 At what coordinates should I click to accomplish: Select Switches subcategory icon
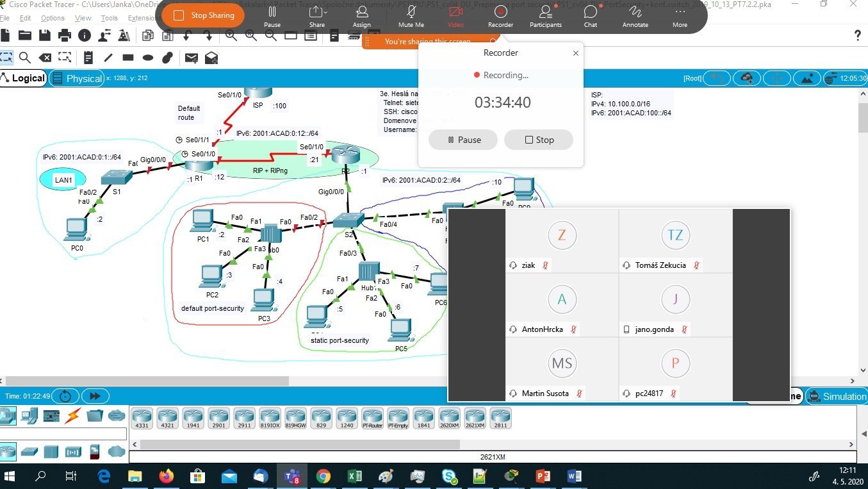[x=29, y=452]
